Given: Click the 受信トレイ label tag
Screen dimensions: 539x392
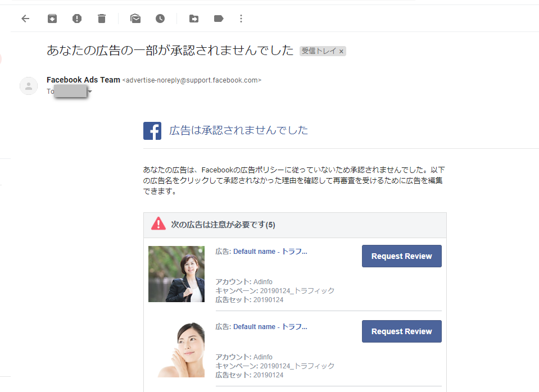Looking at the screenshot, I should [319, 51].
